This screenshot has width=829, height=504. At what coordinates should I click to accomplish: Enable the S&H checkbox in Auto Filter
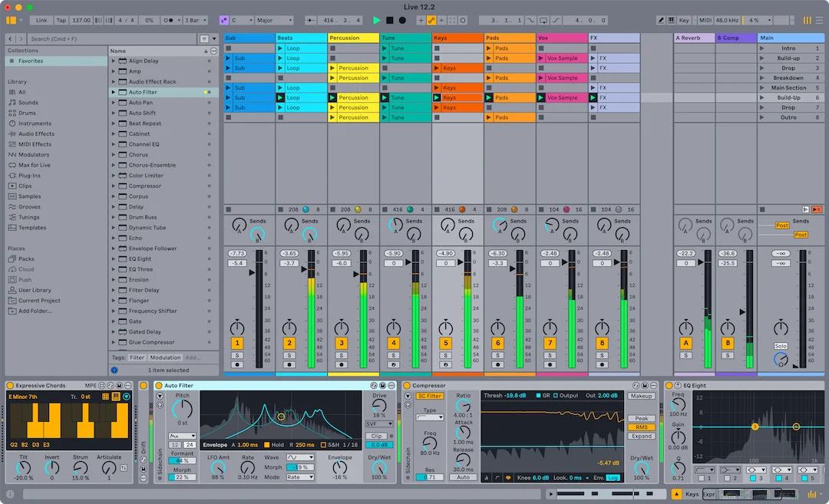coord(324,445)
